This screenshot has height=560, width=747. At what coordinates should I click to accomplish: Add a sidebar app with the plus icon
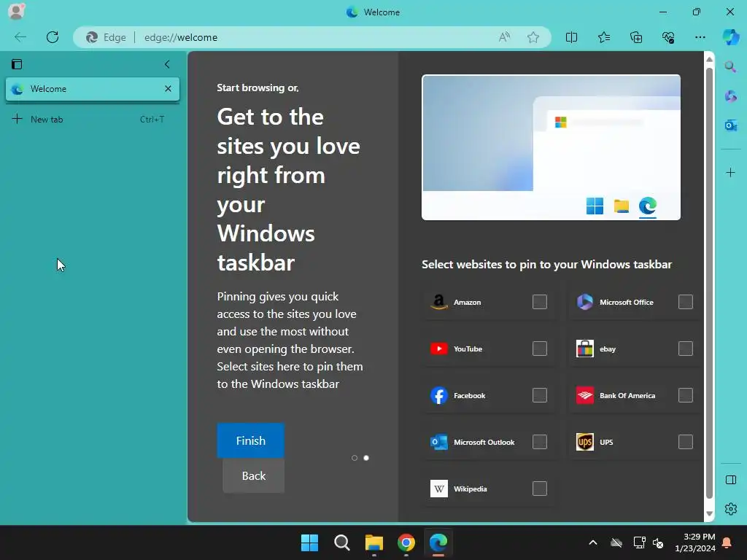click(730, 172)
